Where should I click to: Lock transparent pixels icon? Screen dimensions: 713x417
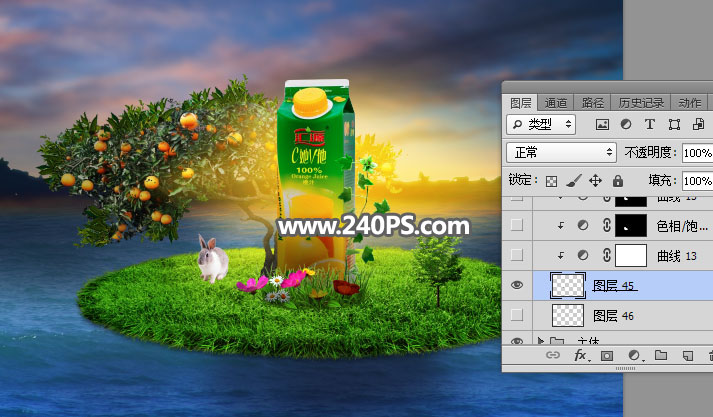pos(550,181)
